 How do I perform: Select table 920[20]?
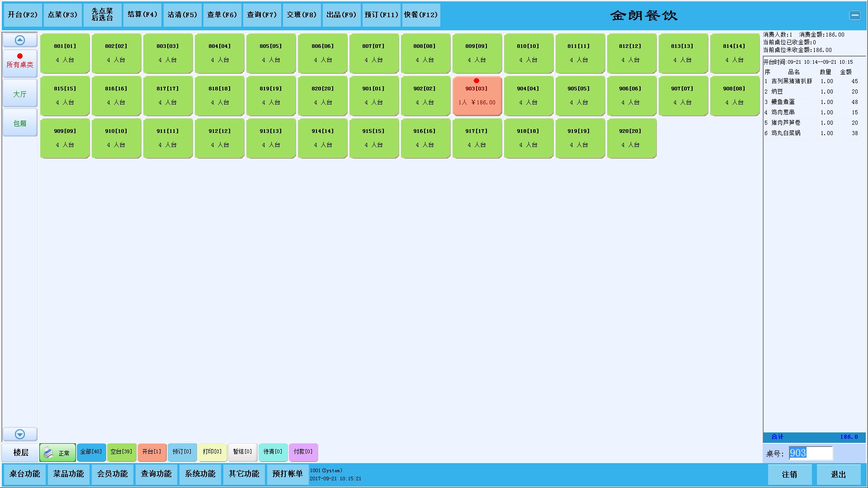[x=631, y=138]
